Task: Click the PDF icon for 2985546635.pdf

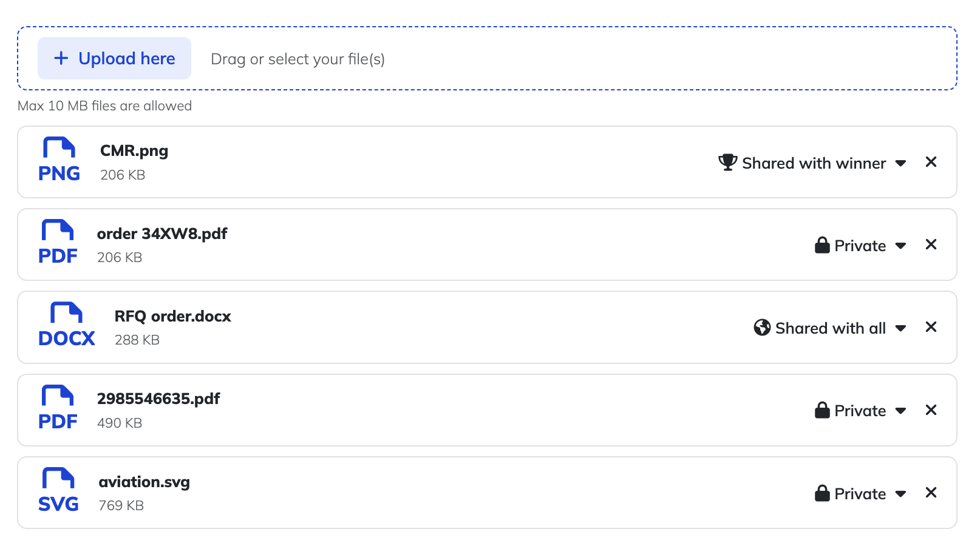Action: (58, 409)
